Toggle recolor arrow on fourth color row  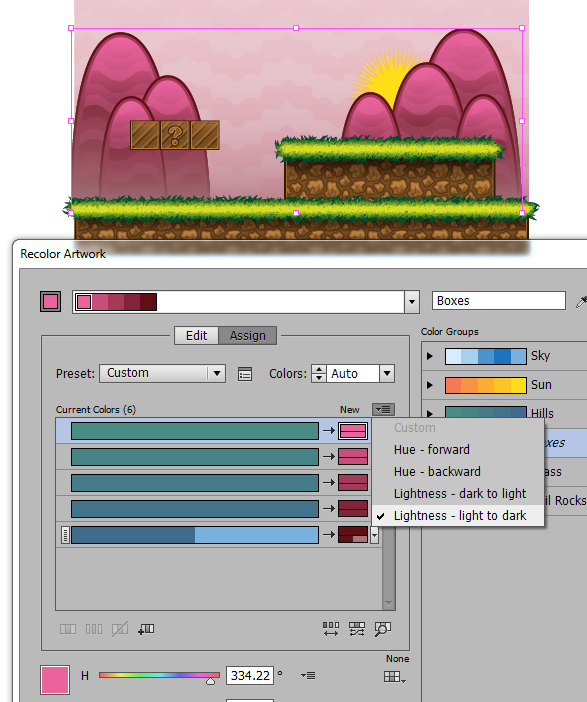click(329, 508)
